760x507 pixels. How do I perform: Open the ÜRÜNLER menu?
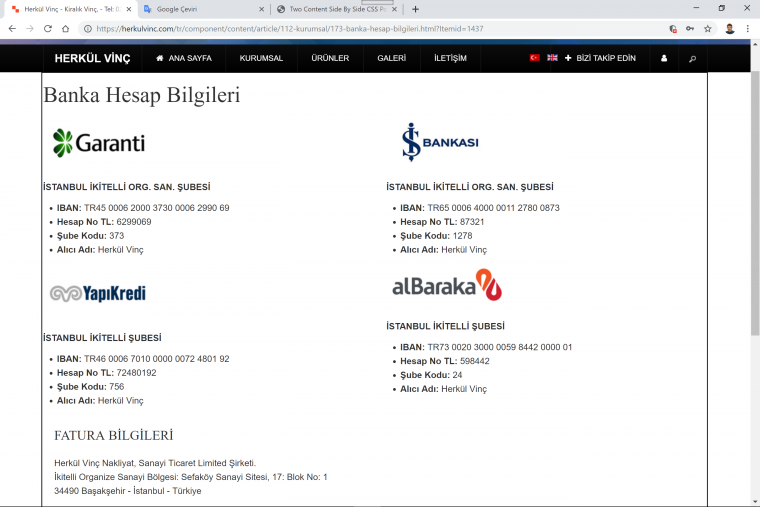click(x=330, y=58)
